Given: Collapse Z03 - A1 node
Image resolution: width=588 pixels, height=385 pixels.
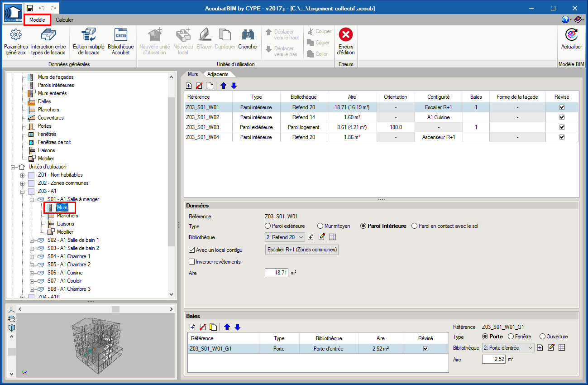Looking at the screenshot, I should click(23, 191).
